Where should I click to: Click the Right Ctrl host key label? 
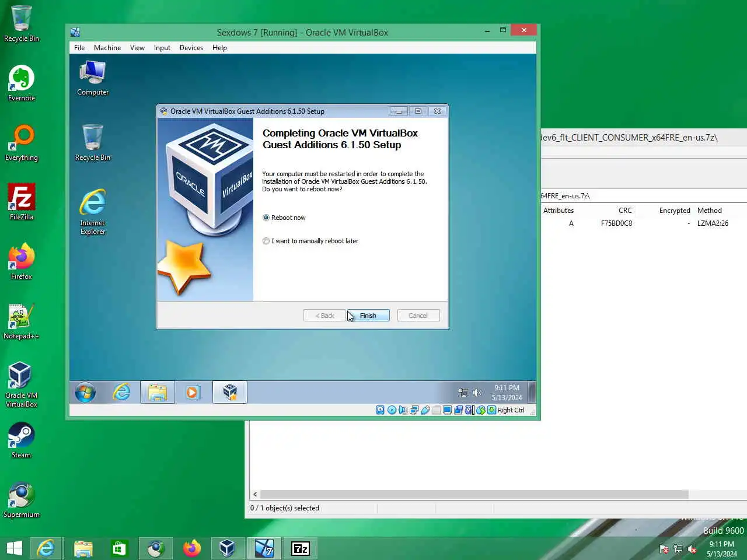click(x=511, y=410)
